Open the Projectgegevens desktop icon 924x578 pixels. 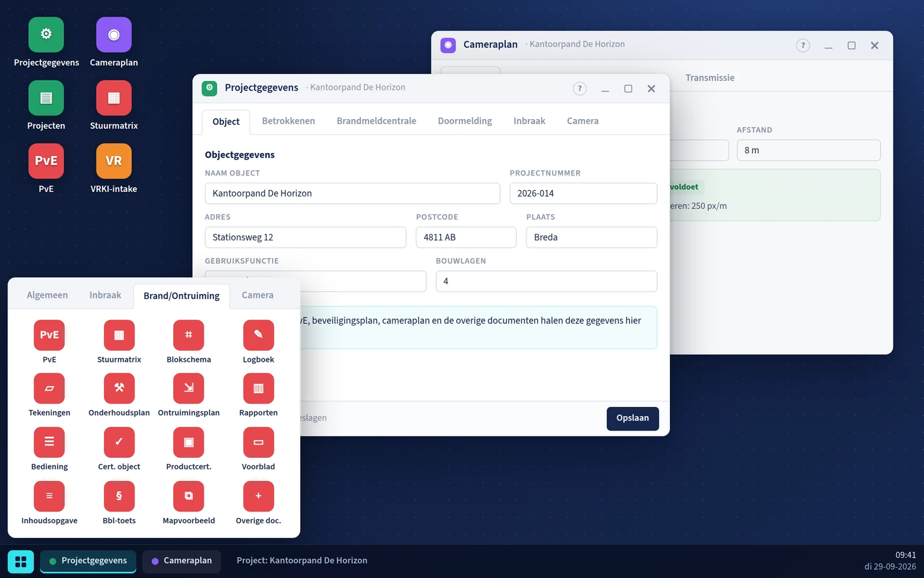pyautogui.click(x=46, y=42)
